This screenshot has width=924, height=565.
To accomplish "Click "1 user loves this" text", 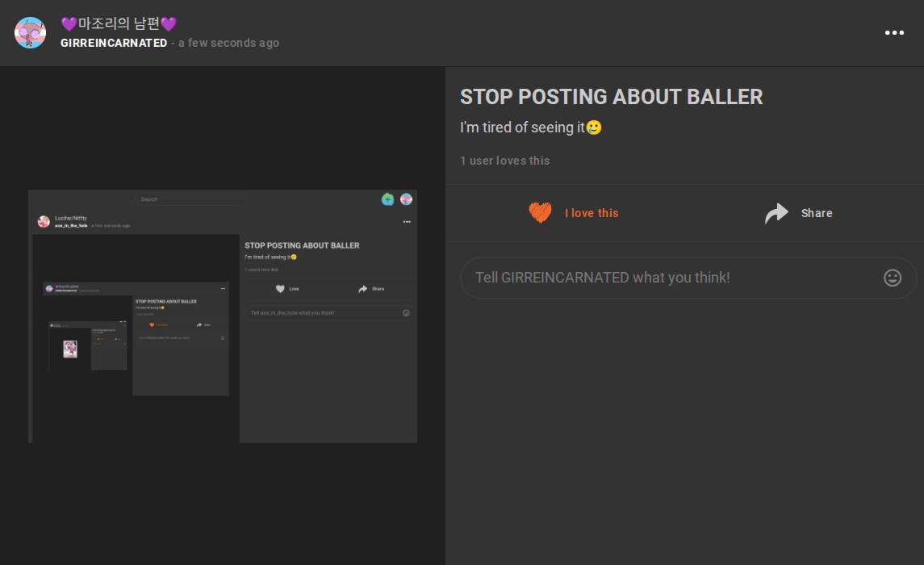I will (x=504, y=161).
